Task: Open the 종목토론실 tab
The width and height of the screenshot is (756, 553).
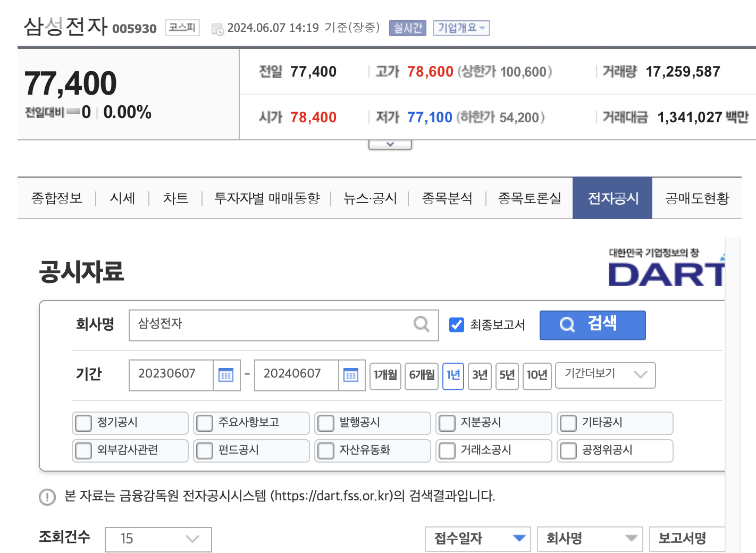Action: [530, 198]
